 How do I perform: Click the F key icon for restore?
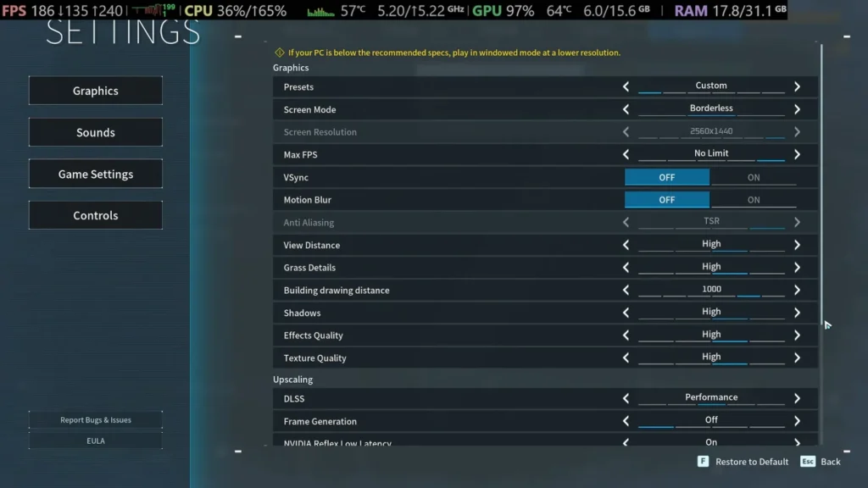click(x=703, y=462)
